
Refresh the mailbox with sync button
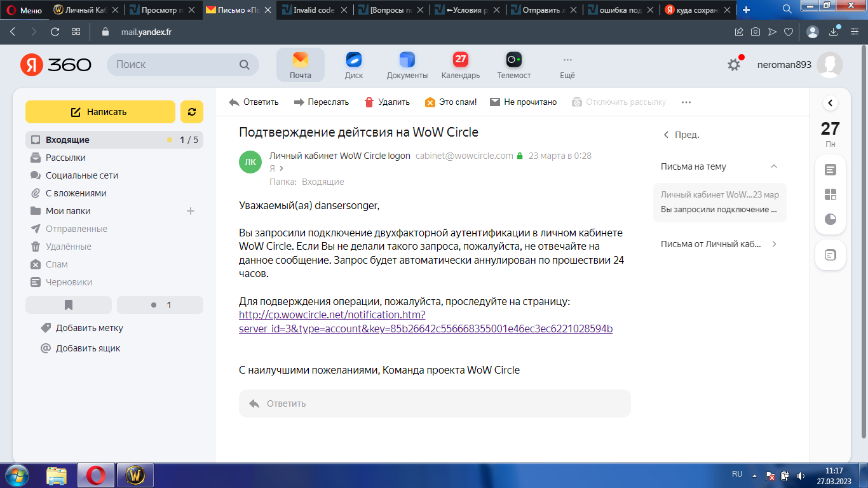tap(191, 112)
